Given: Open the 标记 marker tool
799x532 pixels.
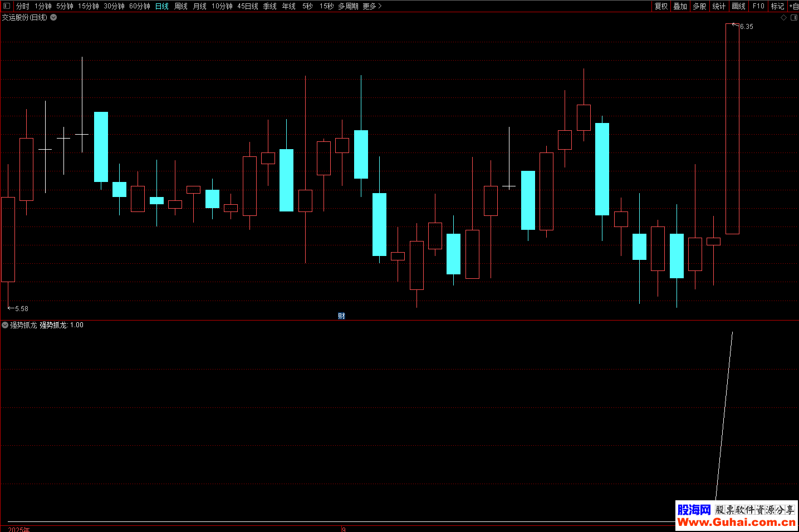Looking at the screenshot, I should (777, 6).
